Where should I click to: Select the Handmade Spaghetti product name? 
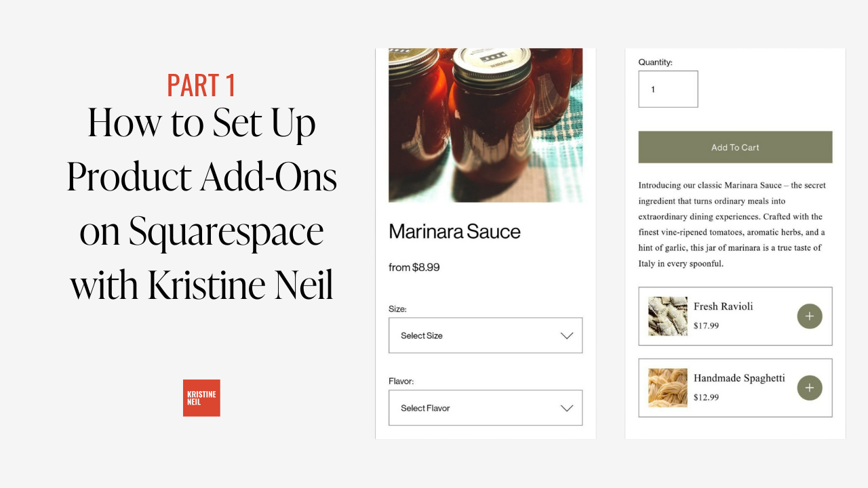(x=739, y=378)
